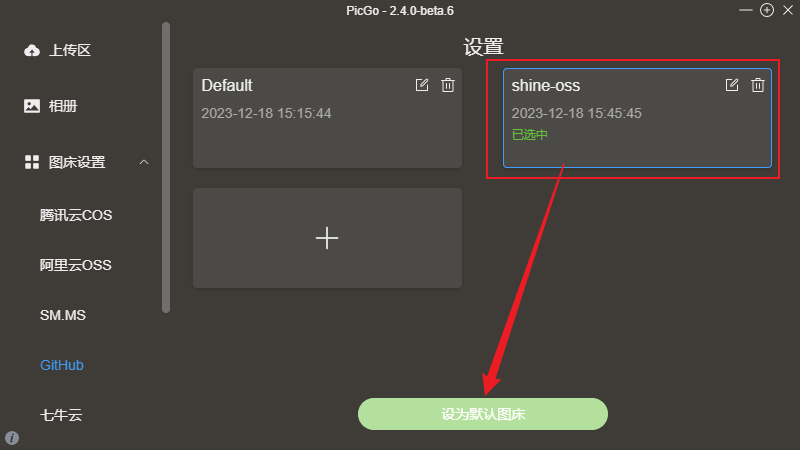The height and width of the screenshot is (450, 800).
Task: Click the sidebar vertical scrollbar
Action: (166, 167)
